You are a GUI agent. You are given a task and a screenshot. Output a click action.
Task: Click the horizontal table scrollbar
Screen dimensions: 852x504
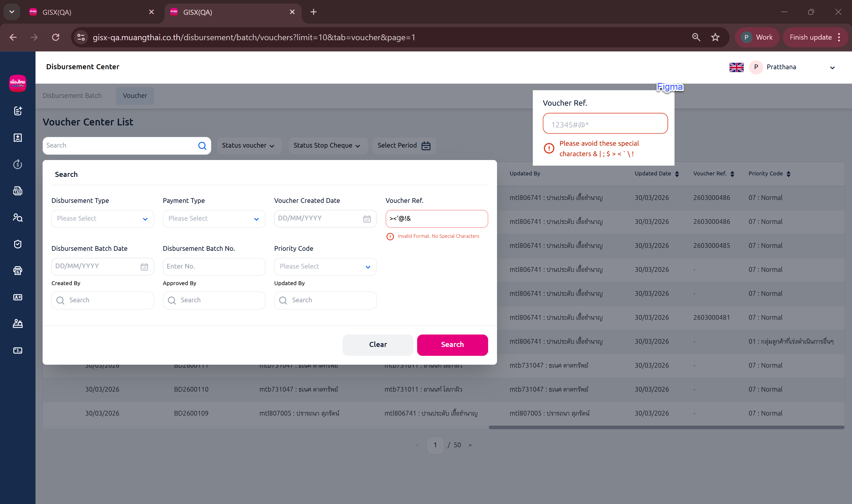666,428
